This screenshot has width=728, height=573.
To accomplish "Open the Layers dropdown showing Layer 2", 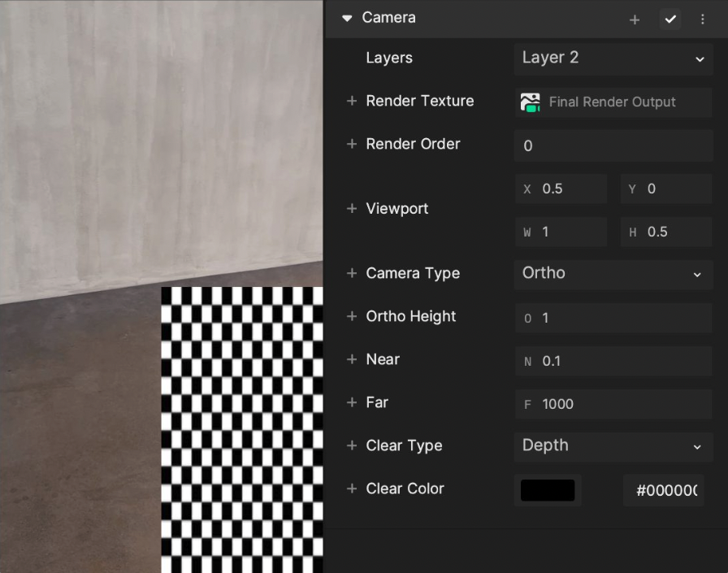I will point(613,58).
